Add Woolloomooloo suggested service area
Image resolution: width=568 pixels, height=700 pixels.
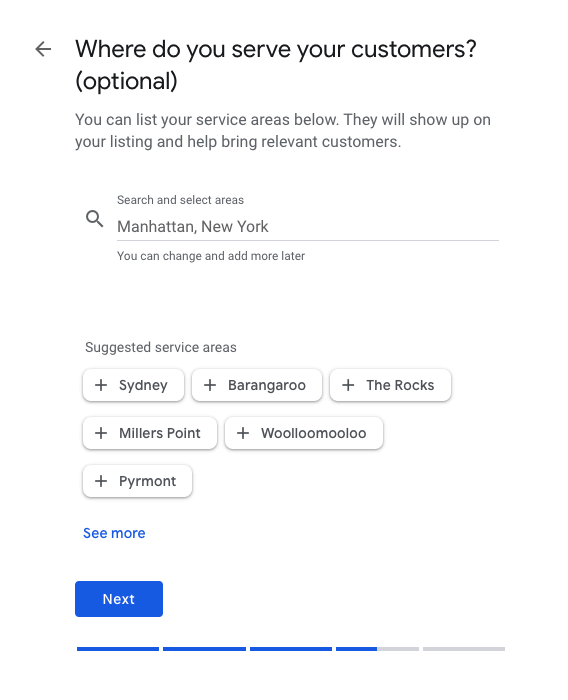point(304,433)
